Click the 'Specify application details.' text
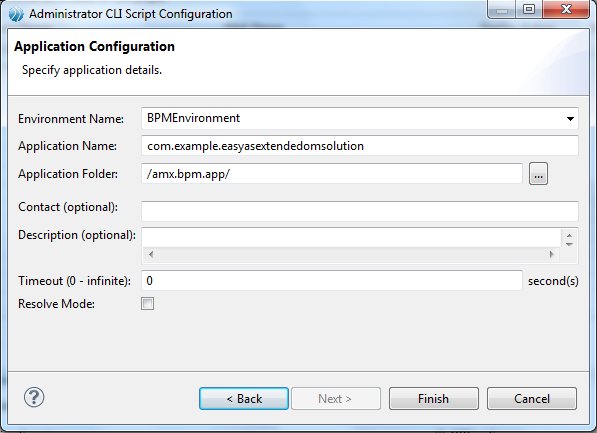Screen dimensions: 597x433 point(92,70)
